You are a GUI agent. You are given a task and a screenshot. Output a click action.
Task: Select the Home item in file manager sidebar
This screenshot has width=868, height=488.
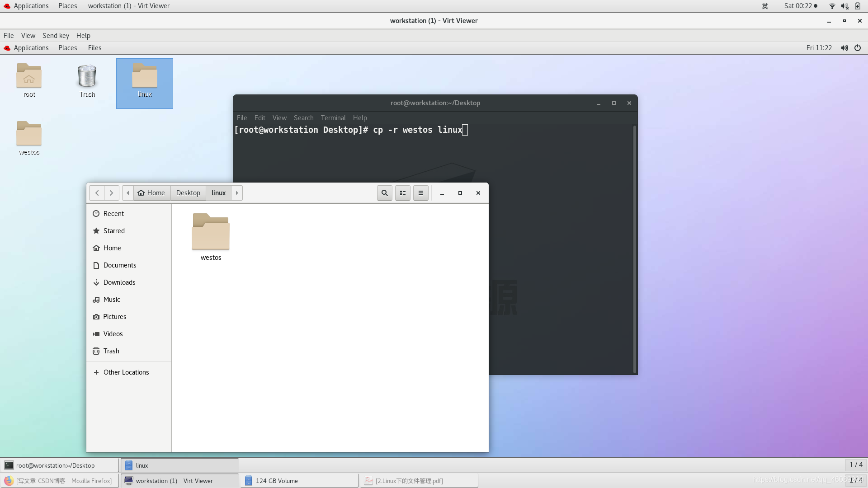[x=112, y=248]
